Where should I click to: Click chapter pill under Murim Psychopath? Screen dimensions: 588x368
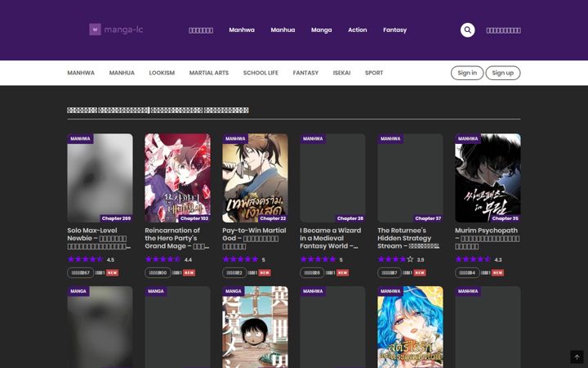click(x=467, y=272)
